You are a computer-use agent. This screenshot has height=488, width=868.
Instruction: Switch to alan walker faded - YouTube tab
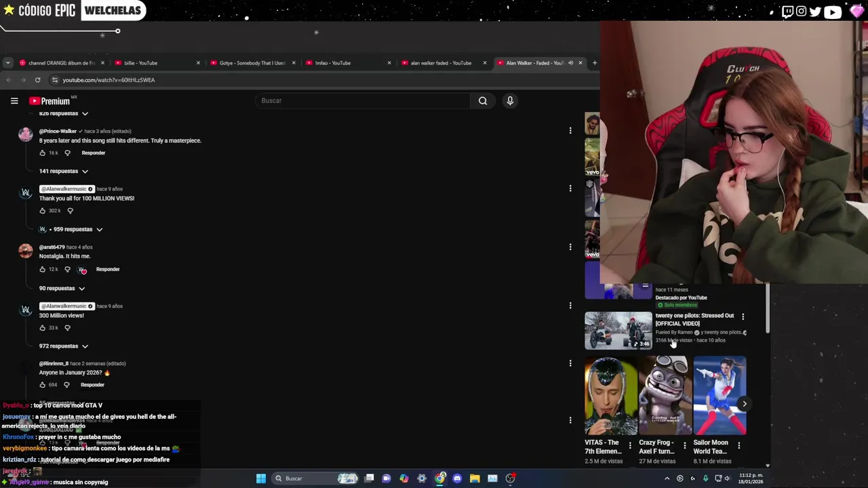443,63
